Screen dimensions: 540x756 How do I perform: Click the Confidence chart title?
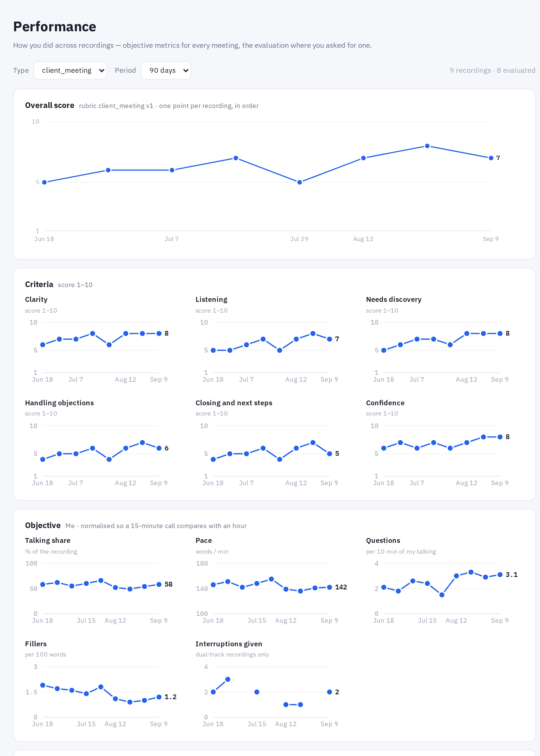pos(385,403)
